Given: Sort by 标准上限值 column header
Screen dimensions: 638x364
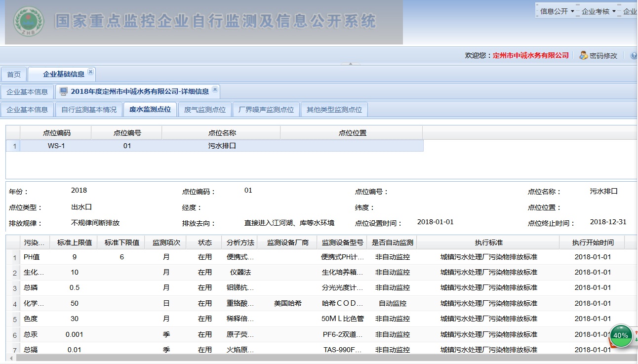Looking at the screenshot, I should [75, 243].
